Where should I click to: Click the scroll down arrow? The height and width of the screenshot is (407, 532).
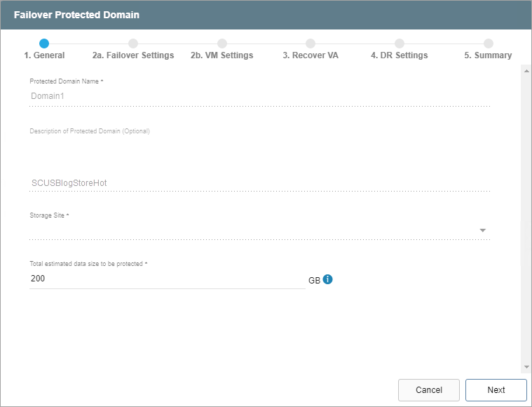pos(526,367)
